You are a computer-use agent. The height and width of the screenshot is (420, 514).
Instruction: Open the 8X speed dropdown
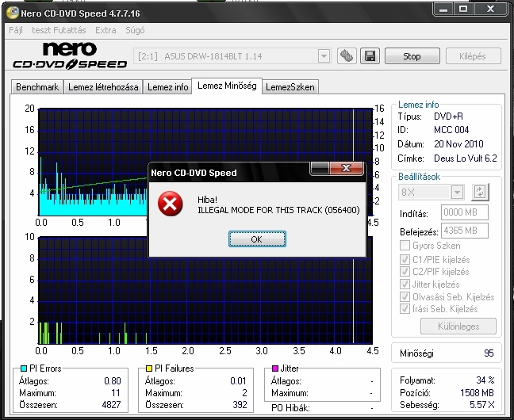pyautogui.click(x=457, y=193)
